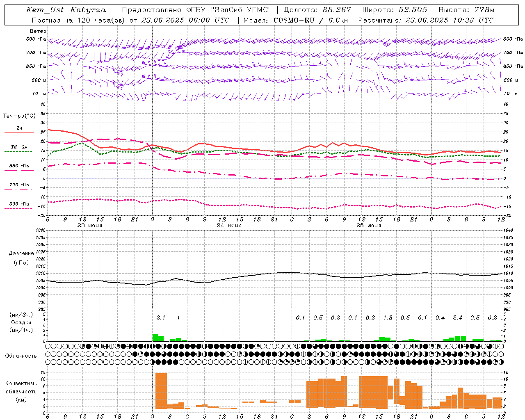Click the '24 июня' date label
Screen dimensions: 525x420
click(x=229, y=225)
